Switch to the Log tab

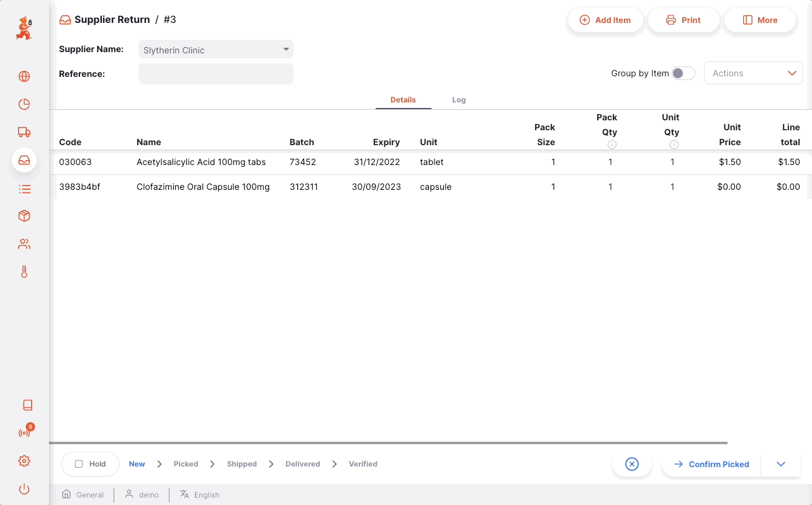point(459,100)
